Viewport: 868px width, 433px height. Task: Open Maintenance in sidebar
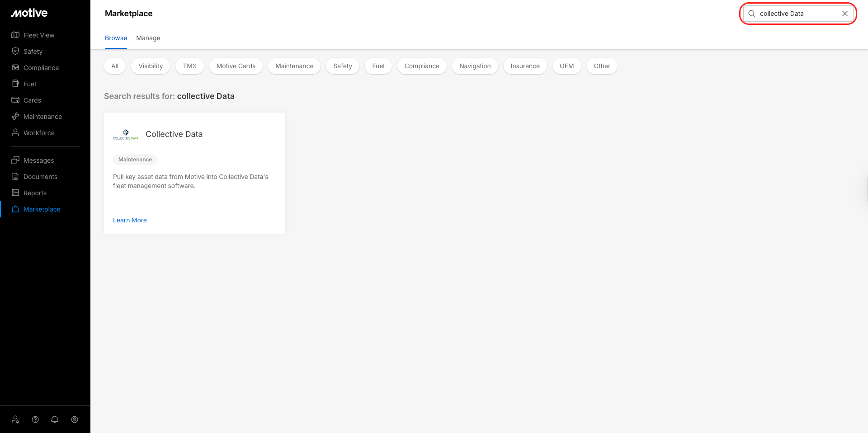42,117
